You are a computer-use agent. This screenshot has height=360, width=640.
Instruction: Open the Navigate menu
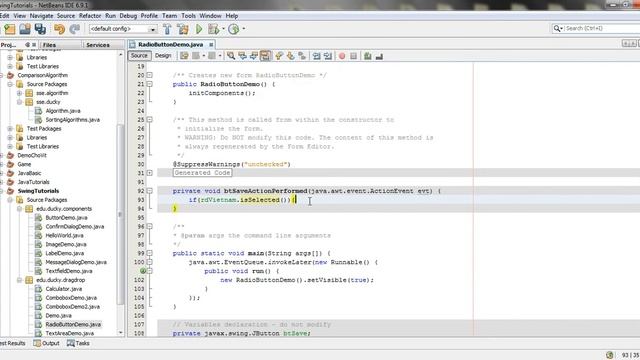[41, 16]
